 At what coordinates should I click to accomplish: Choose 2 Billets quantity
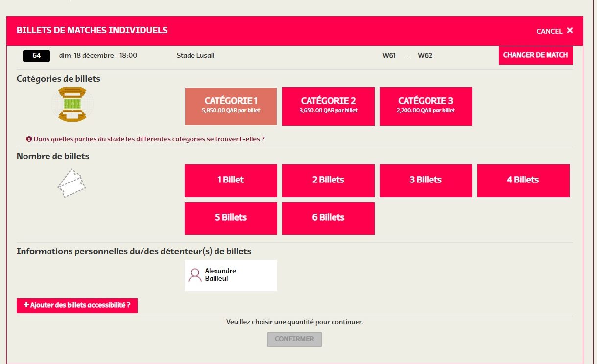coord(328,181)
